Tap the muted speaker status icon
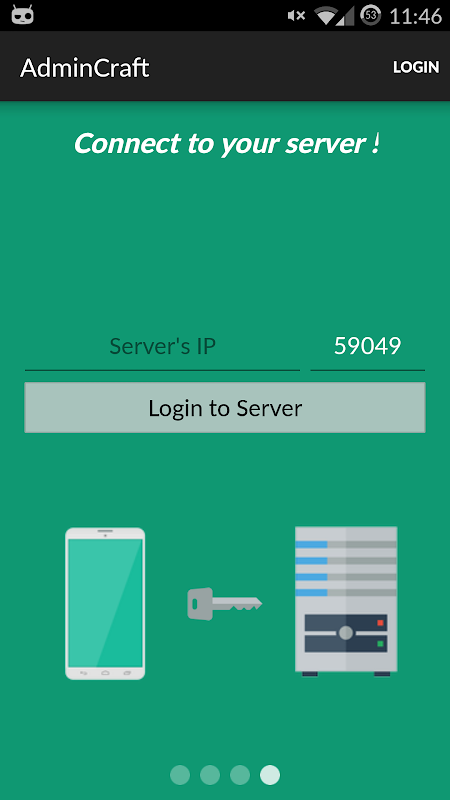 [x=296, y=16]
